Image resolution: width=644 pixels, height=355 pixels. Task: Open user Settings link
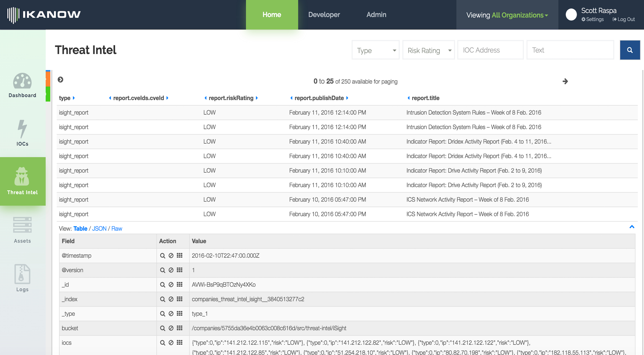[592, 19]
